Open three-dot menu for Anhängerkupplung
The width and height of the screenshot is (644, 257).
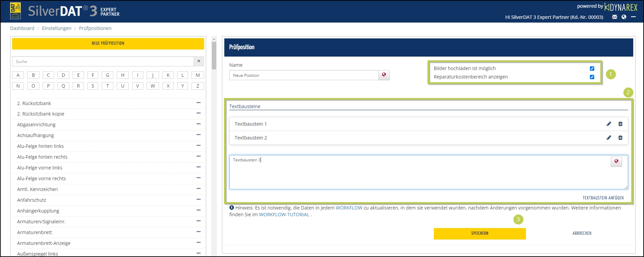(x=198, y=211)
